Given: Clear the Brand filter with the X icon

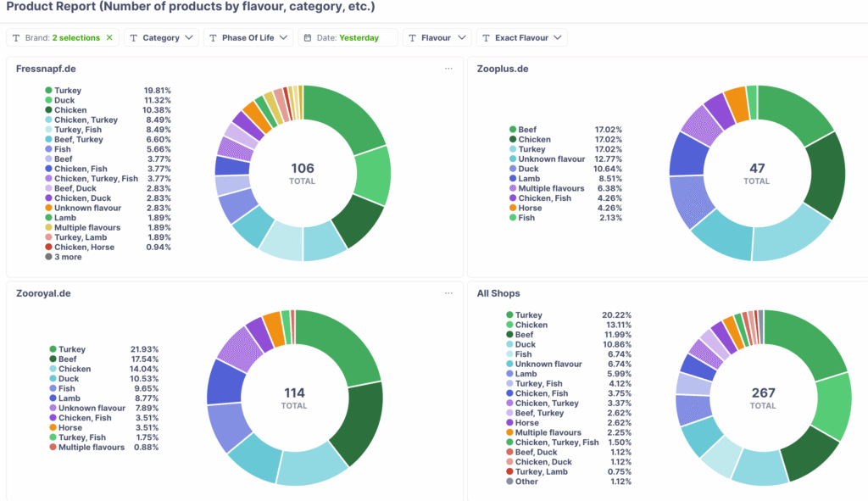Looking at the screenshot, I should 109,38.
